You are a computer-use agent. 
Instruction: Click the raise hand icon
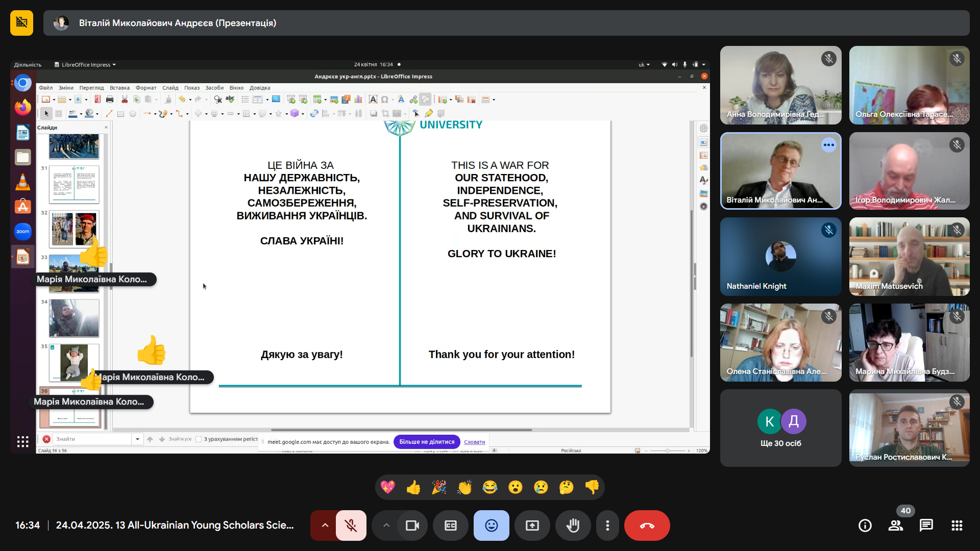pyautogui.click(x=573, y=525)
